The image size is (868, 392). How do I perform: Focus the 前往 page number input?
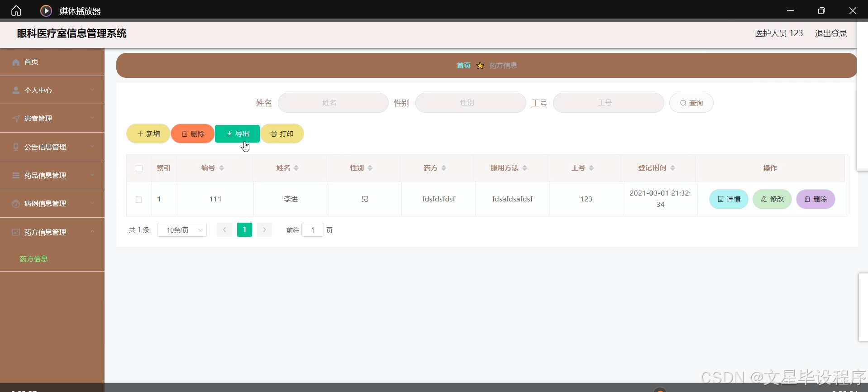[x=313, y=230]
